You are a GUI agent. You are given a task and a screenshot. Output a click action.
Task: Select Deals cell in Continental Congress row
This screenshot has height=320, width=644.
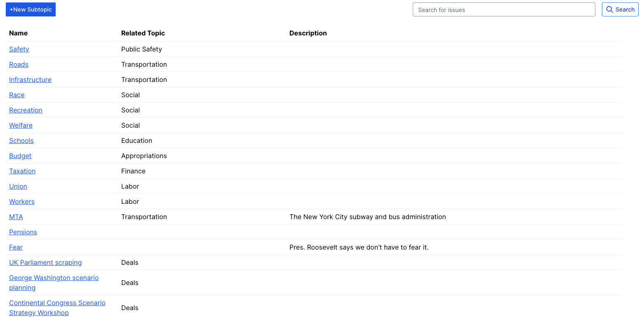point(129,308)
